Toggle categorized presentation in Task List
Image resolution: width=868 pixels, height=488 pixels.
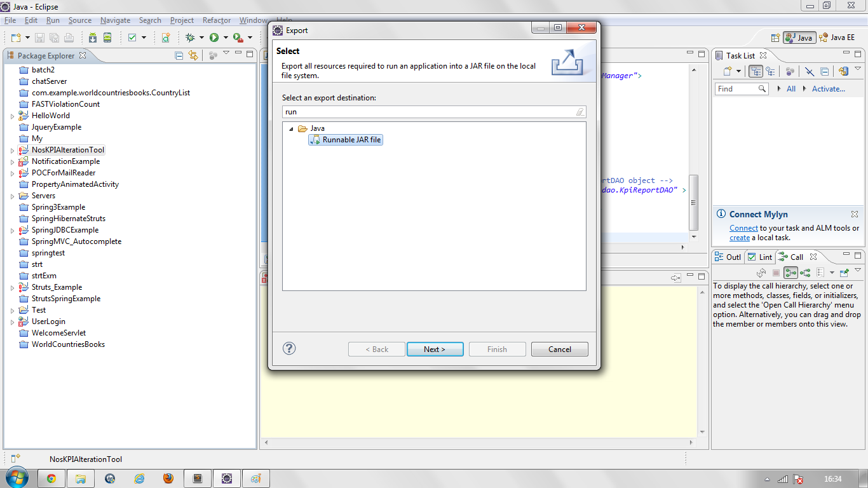point(756,71)
